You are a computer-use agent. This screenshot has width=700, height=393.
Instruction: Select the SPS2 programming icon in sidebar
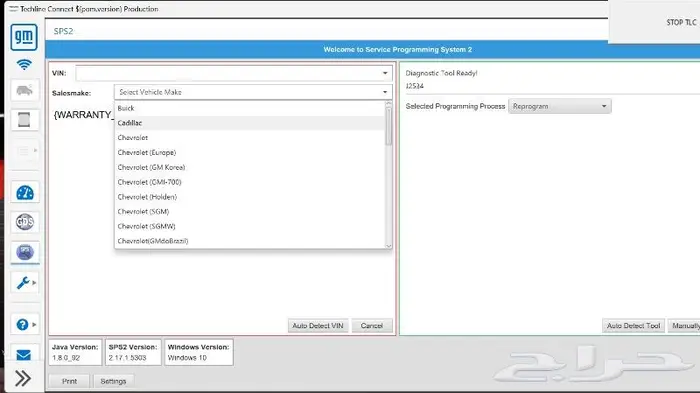pos(25,252)
